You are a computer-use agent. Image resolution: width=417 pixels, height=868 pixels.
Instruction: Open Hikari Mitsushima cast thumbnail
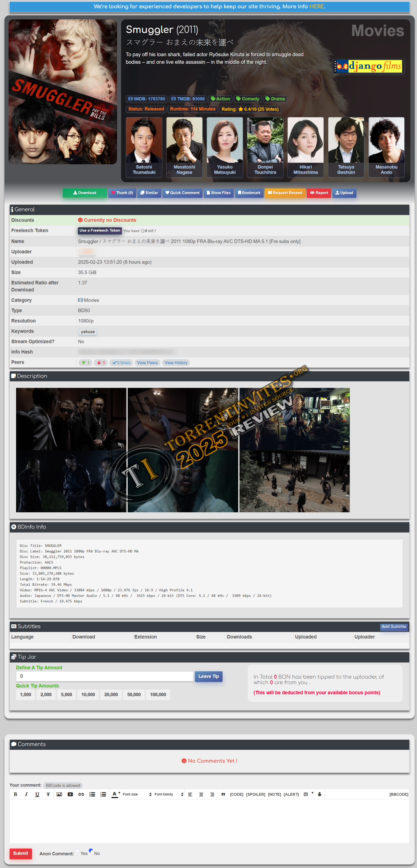(x=305, y=147)
